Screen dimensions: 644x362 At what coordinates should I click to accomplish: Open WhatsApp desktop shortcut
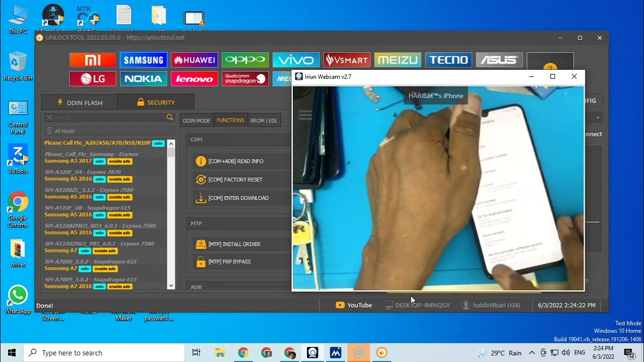[18, 300]
